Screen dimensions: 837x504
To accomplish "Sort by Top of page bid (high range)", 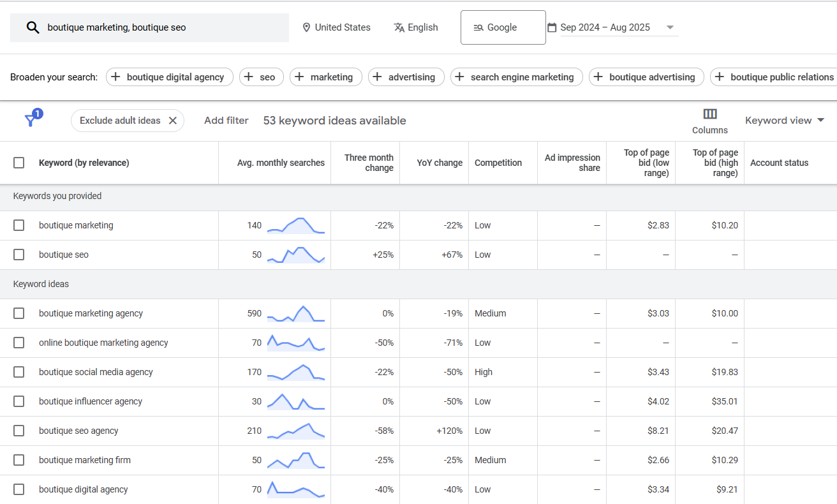I will [715, 163].
